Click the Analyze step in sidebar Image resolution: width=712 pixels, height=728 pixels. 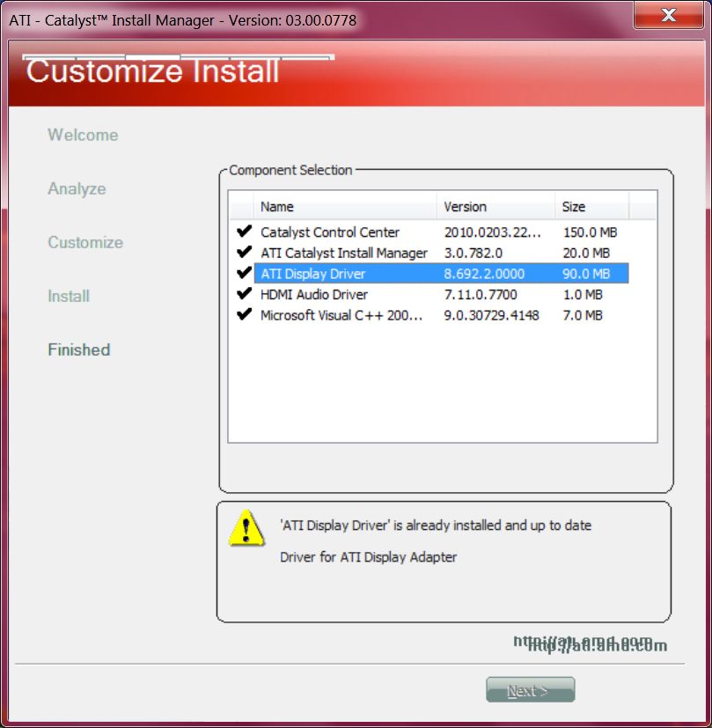point(77,189)
